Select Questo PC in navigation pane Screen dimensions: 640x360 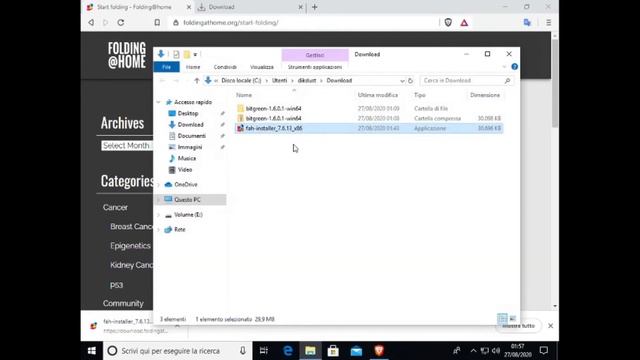[x=187, y=200]
